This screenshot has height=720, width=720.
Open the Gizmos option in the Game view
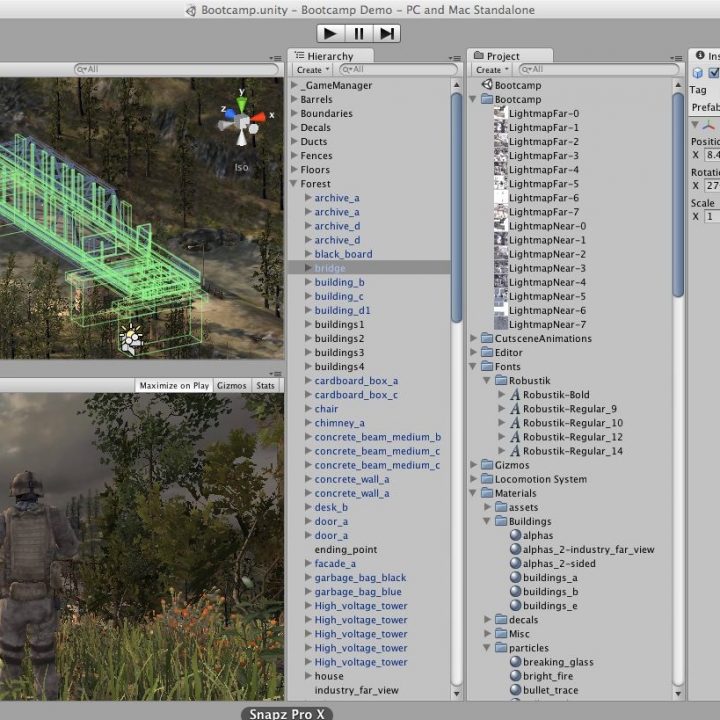pos(231,386)
